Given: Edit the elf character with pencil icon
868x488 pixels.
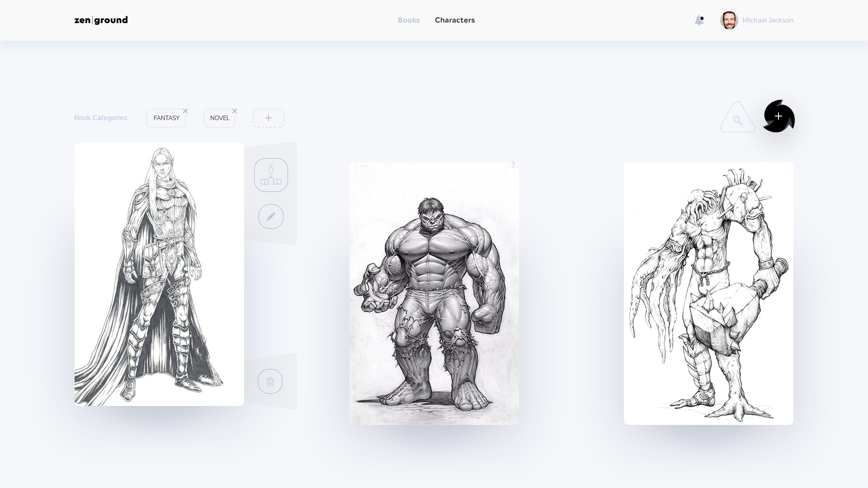Looking at the screenshot, I should pyautogui.click(x=271, y=216).
